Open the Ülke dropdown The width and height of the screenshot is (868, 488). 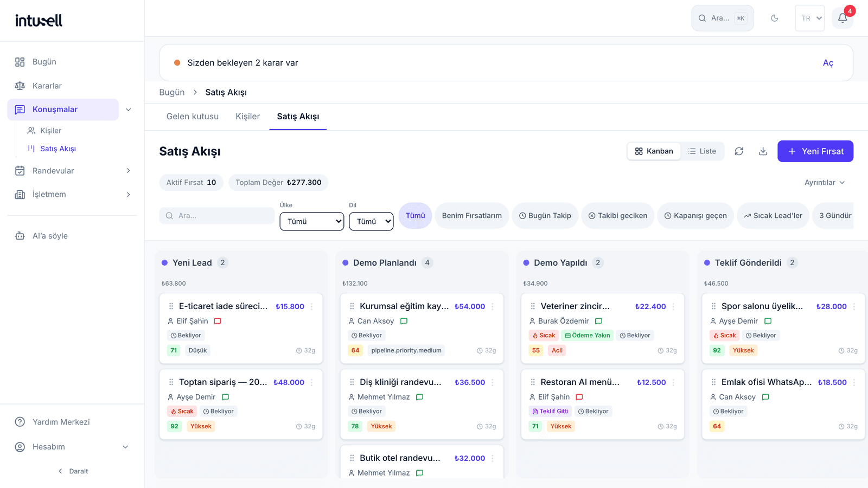[x=312, y=221]
